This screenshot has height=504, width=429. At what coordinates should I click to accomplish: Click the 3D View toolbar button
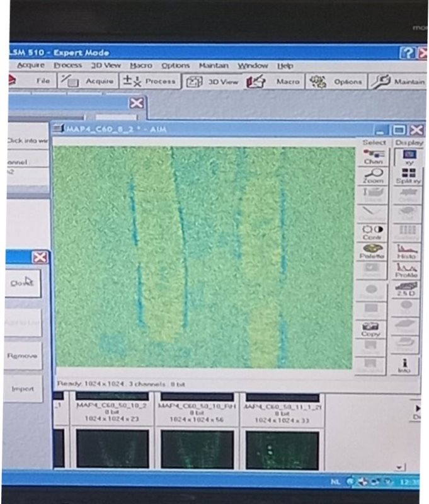pyautogui.click(x=212, y=81)
